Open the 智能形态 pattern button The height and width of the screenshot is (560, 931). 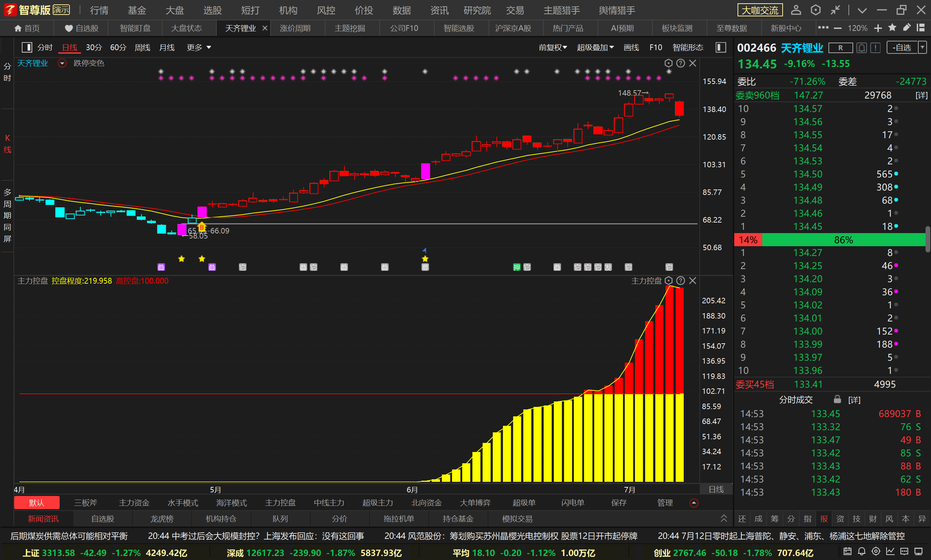(x=688, y=47)
